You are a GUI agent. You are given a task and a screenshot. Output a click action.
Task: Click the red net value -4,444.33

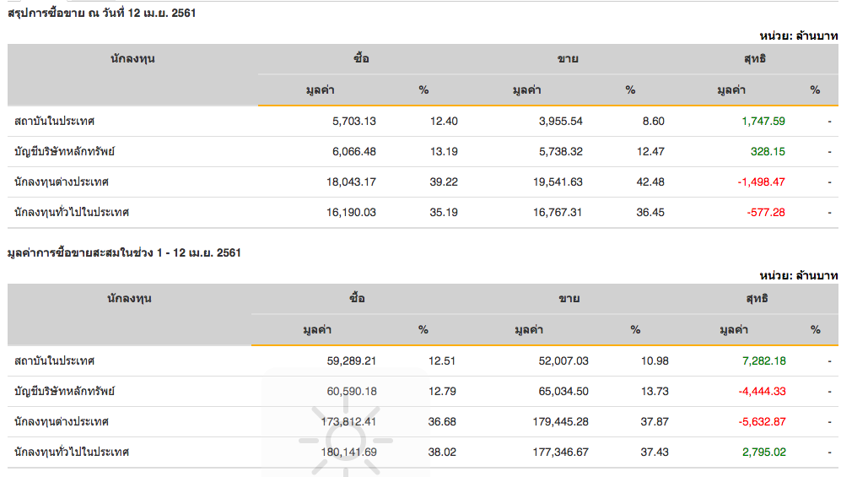pos(762,391)
